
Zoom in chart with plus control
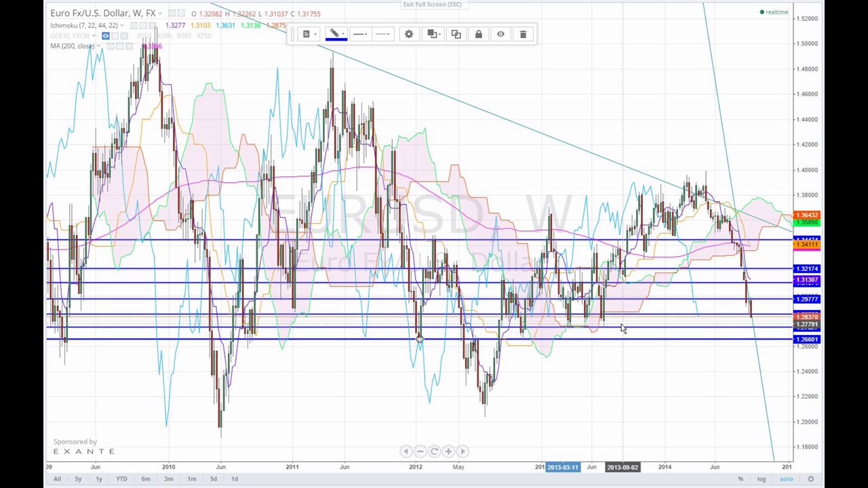coord(448,451)
